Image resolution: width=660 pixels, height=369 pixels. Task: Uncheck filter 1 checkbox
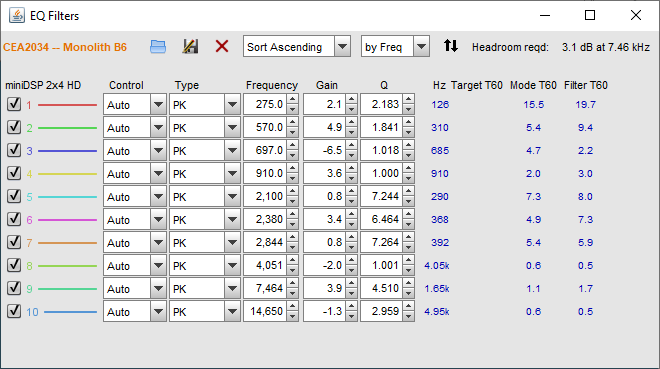[x=14, y=104]
